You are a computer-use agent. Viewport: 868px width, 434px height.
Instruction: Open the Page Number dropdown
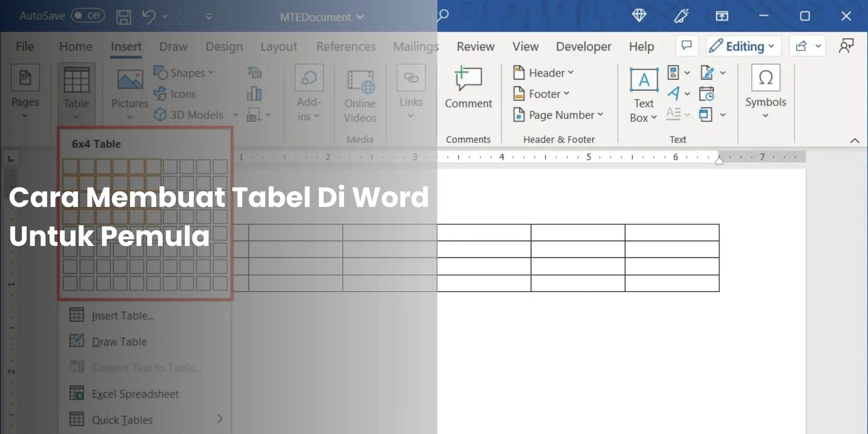point(558,115)
